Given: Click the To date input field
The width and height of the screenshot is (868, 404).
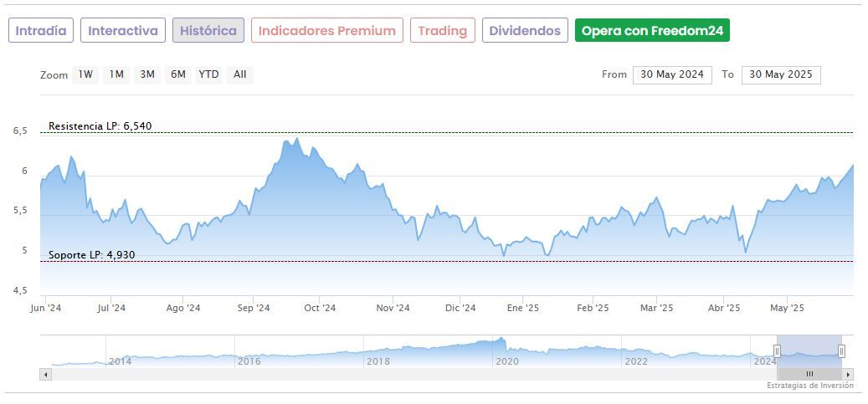Looking at the screenshot, I should coord(781,74).
